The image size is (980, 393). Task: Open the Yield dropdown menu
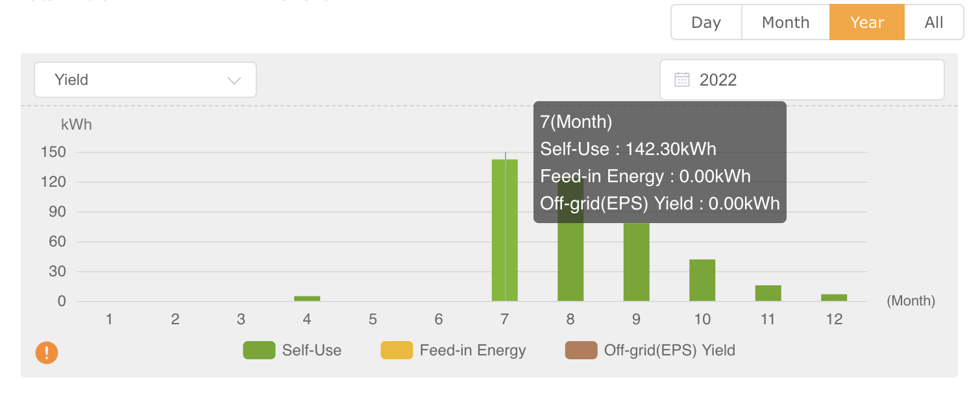pyautogui.click(x=145, y=80)
